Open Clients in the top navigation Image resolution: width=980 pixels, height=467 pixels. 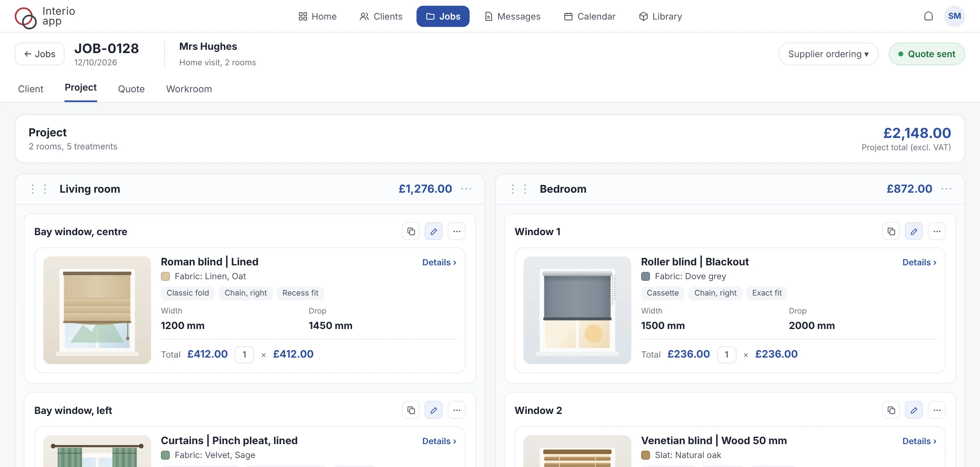(381, 16)
